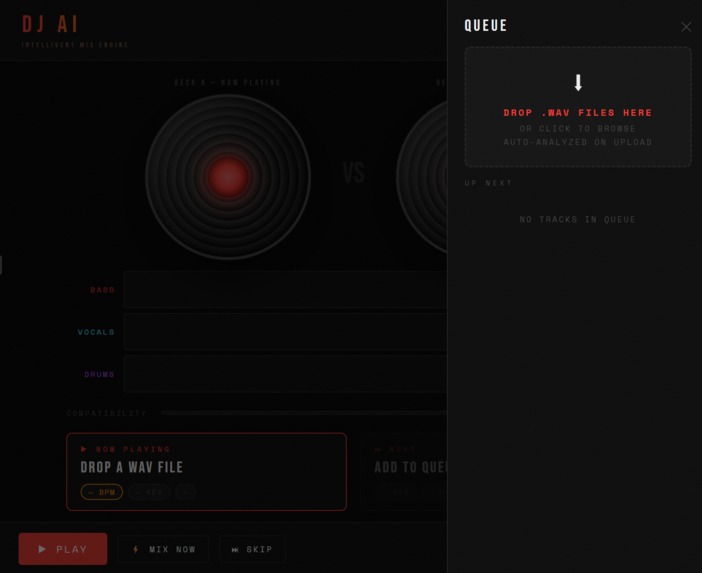This screenshot has height=573, width=702.
Task: Click the Compatibility label
Action: click(106, 413)
